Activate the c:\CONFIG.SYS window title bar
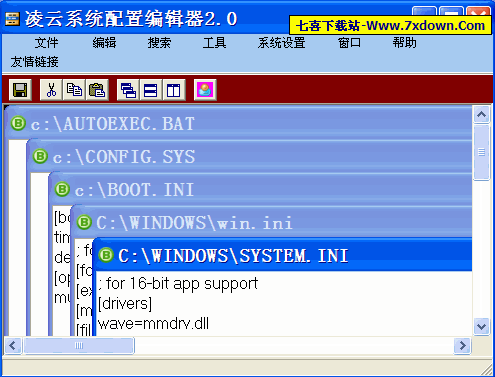Viewport: 495px width, 377px height. click(x=249, y=156)
